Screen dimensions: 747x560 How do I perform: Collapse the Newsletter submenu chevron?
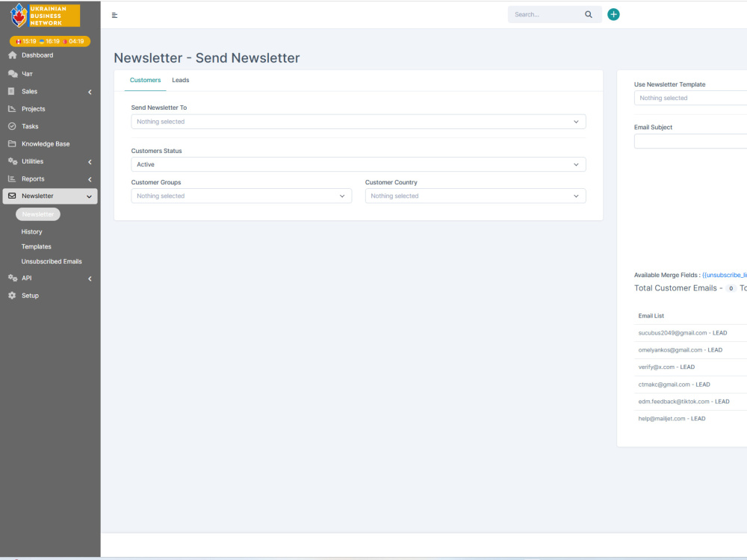click(x=89, y=196)
